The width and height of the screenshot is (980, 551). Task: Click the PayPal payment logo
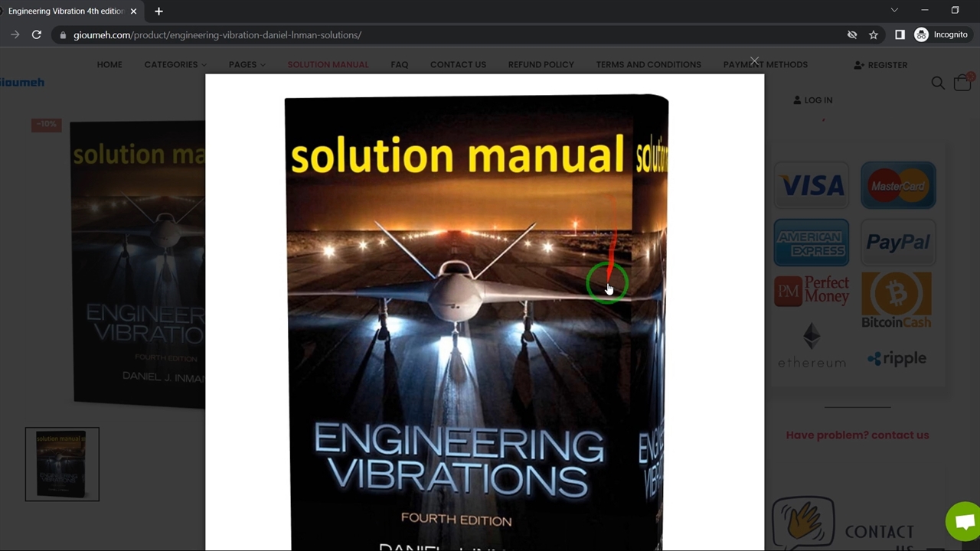(898, 243)
